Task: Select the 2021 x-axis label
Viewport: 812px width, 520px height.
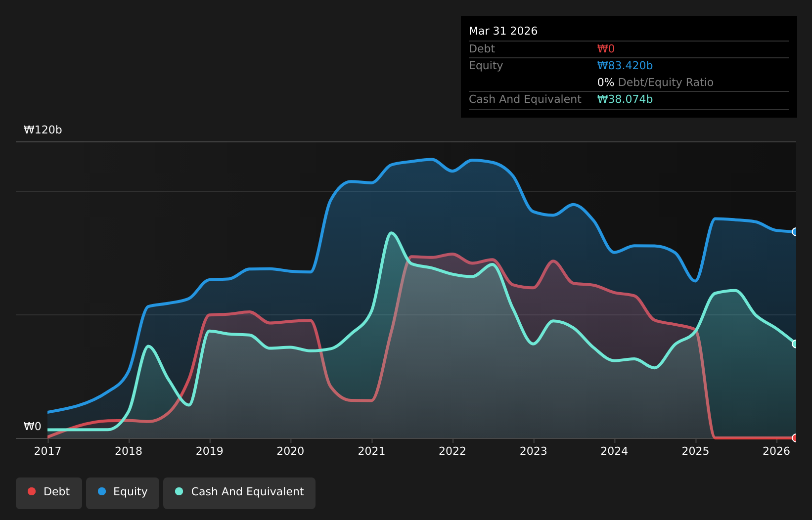Action: tap(371, 451)
